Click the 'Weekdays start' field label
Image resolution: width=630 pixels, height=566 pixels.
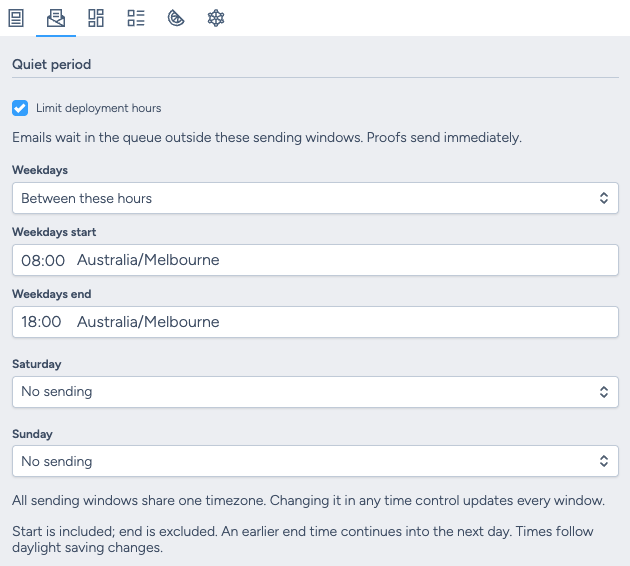pyautogui.click(x=54, y=232)
